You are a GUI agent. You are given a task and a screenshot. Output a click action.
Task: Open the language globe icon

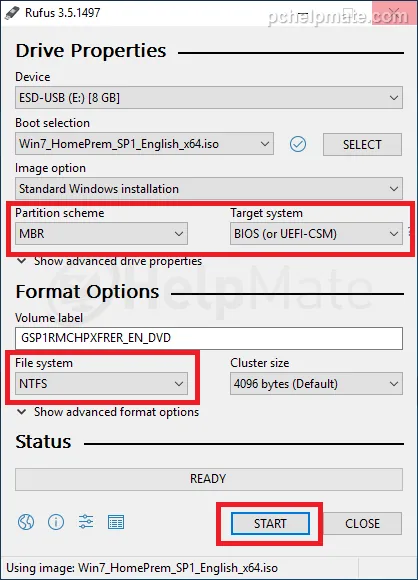tap(26, 522)
